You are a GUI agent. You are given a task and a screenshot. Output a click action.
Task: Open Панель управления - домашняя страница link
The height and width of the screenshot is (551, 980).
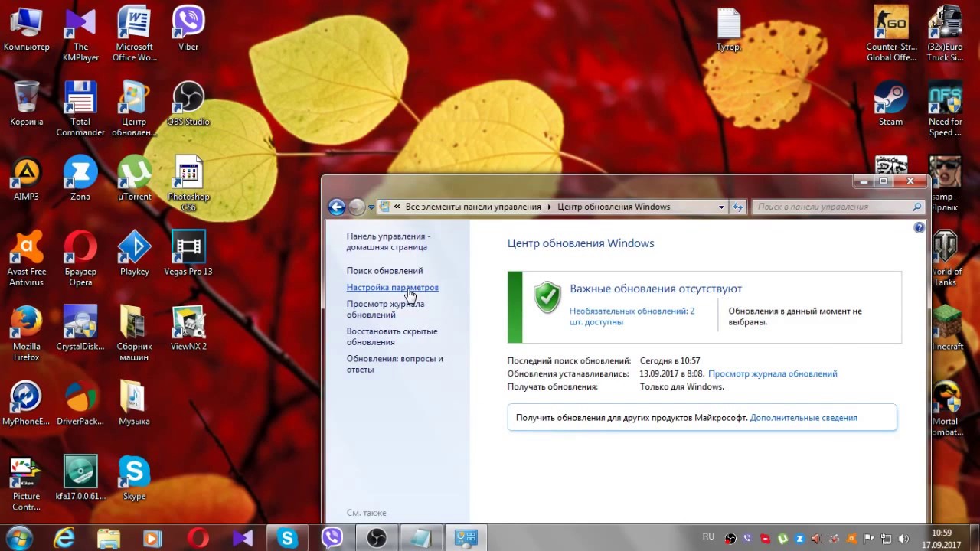click(x=388, y=242)
